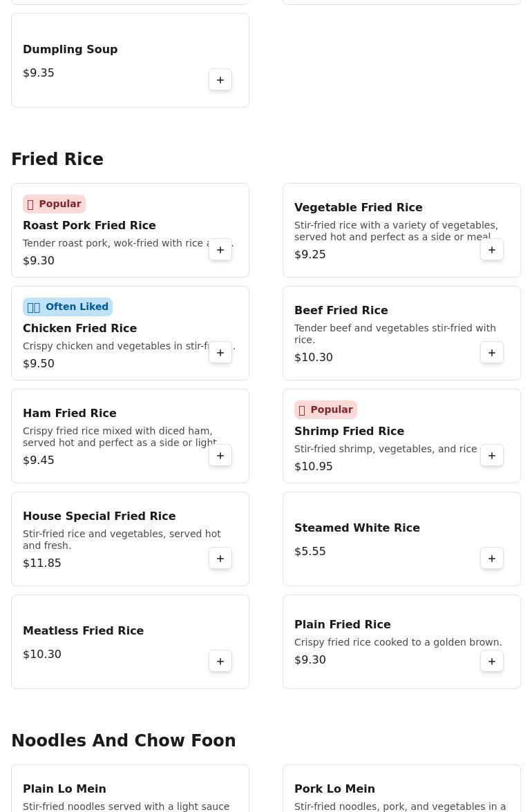Open Roast Pork Fried Rice item title
The height and width of the screenshot is (812, 532).
pyautogui.click(x=89, y=226)
